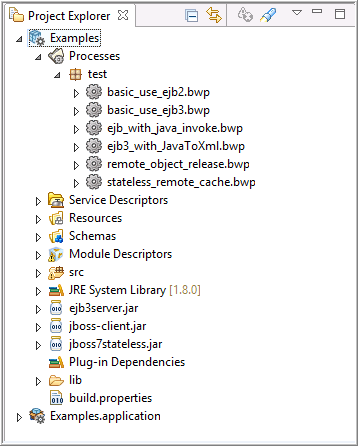Close the Project Explorer tab
Image resolution: width=361 pixels, height=448 pixels.
click(x=123, y=15)
